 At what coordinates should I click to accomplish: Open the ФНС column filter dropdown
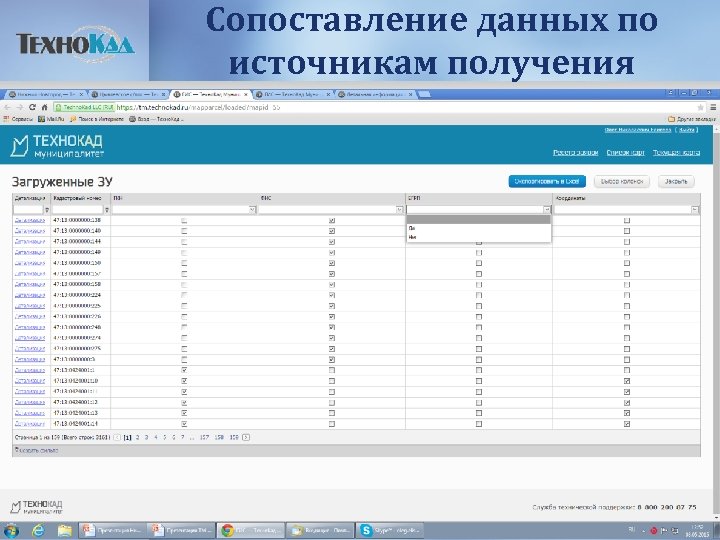399,210
